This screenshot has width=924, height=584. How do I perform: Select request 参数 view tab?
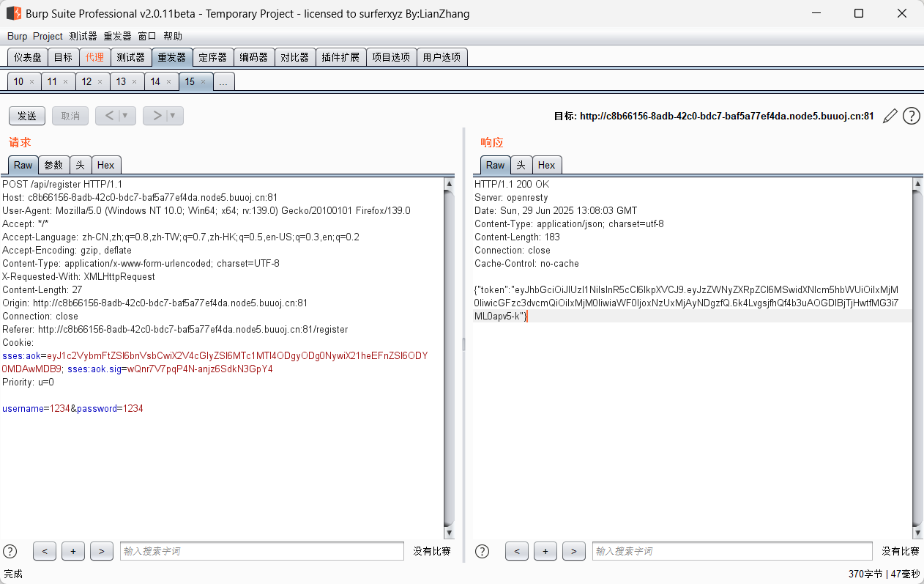coord(54,165)
